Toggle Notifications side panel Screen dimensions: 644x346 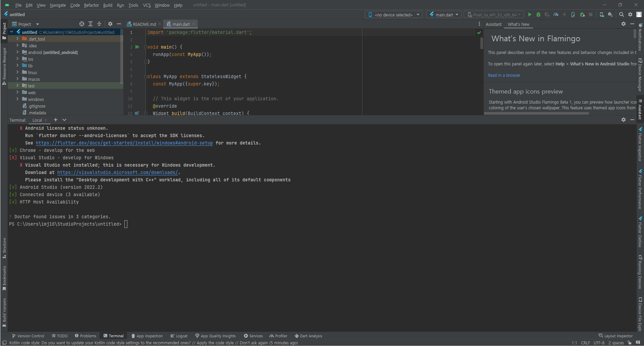click(640, 37)
